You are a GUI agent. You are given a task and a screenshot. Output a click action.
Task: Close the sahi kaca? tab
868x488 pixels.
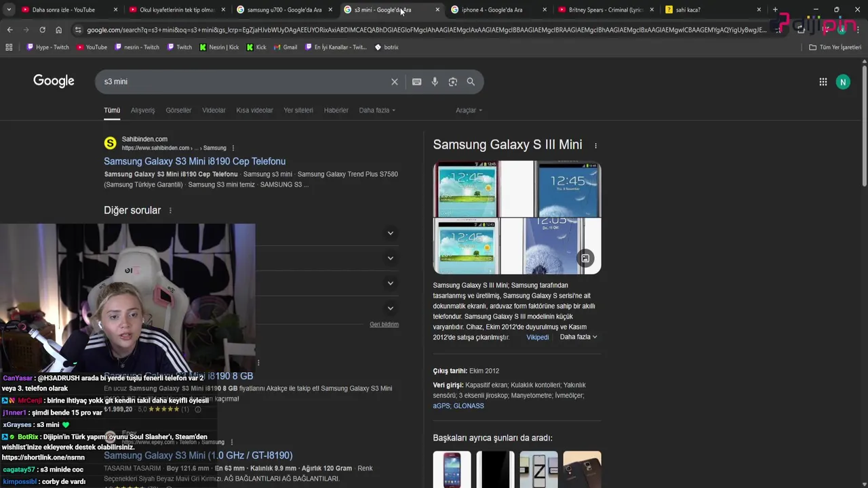pos(758,9)
